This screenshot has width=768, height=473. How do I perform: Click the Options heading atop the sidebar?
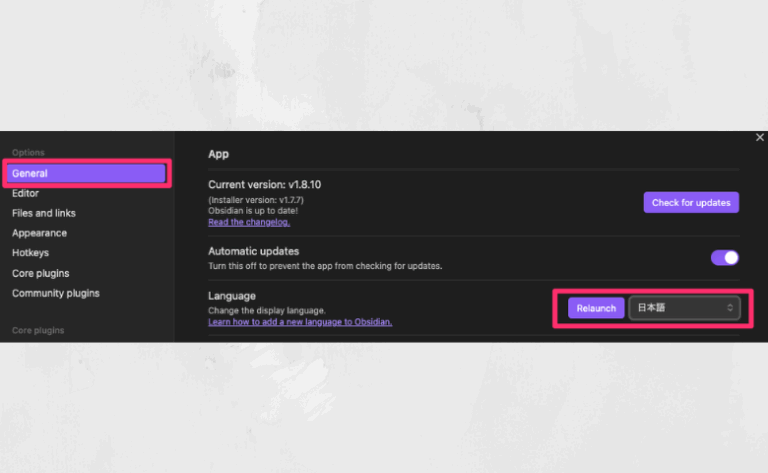coord(28,152)
